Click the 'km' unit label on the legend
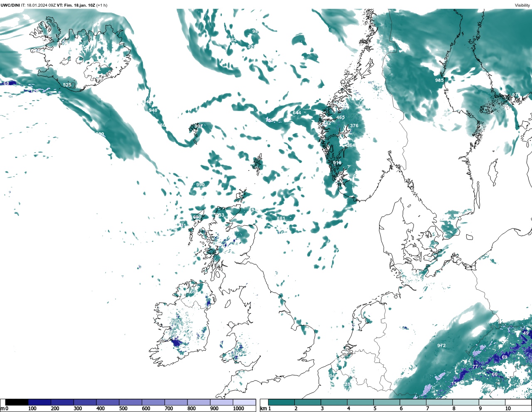 263,409
